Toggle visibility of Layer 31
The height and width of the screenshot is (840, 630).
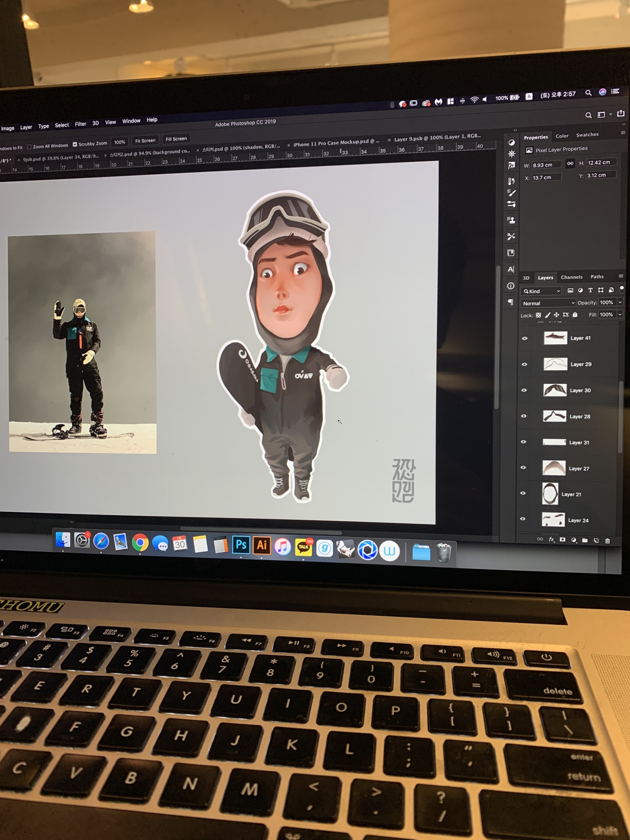pos(523,442)
